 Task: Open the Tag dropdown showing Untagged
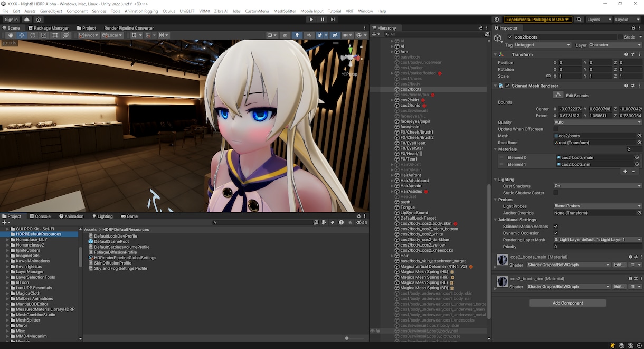[543, 45]
